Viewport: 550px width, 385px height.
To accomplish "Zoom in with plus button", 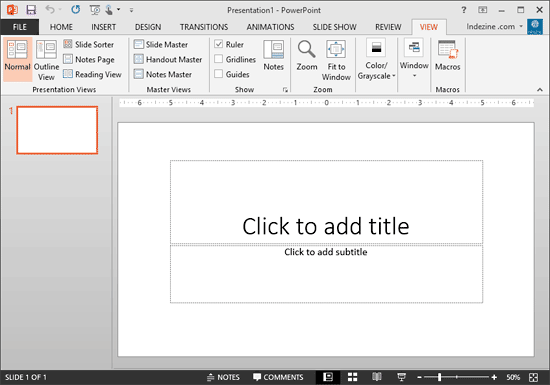I will [x=494, y=377].
